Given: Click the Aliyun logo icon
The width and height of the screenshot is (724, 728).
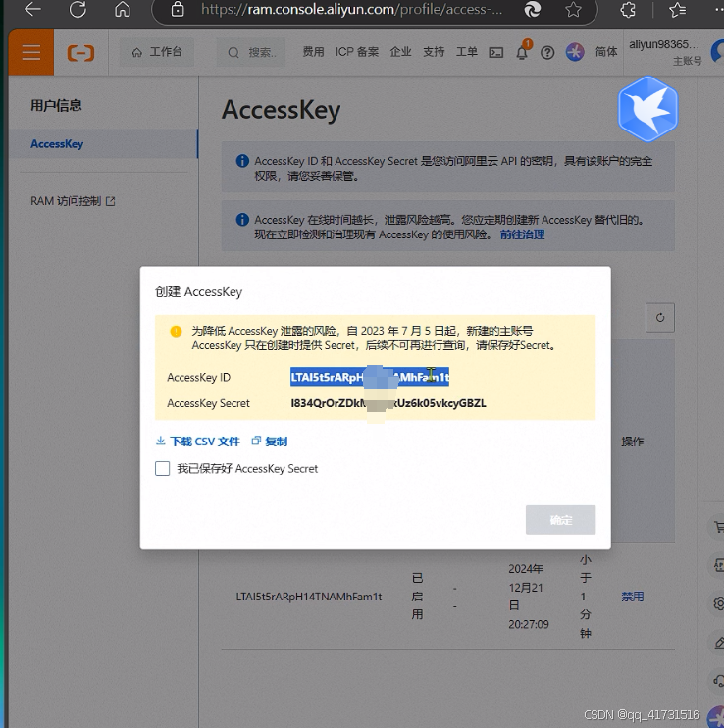Looking at the screenshot, I should click(80, 52).
